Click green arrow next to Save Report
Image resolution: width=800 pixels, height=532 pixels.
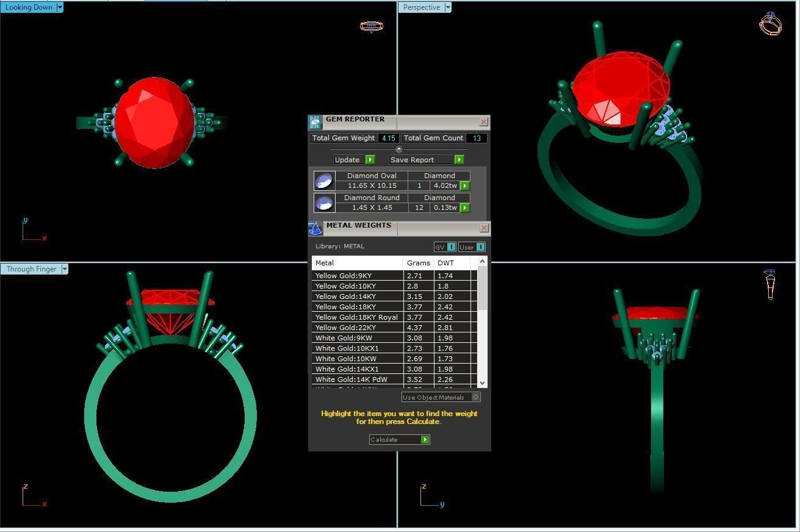coord(459,160)
